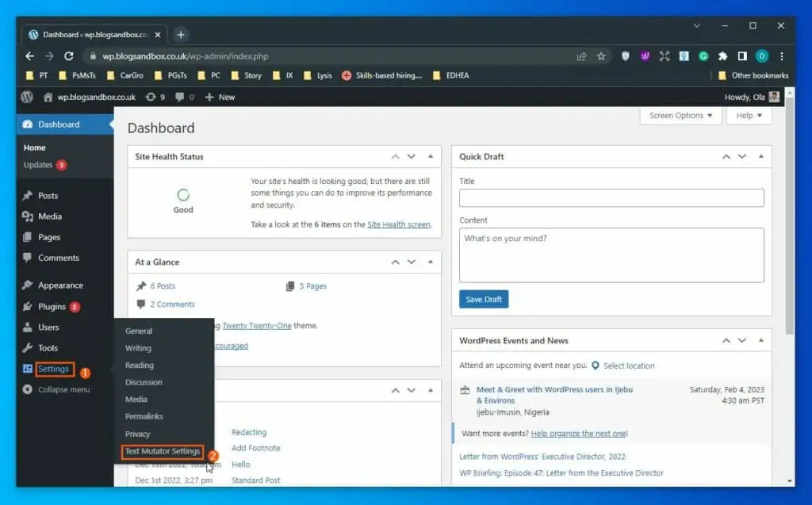Click the location pin icon near Select location
The height and width of the screenshot is (505, 812).
point(596,365)
